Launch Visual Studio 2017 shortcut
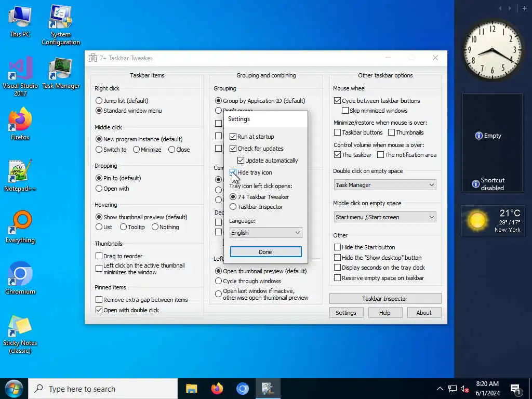Image resolution: width=532 pixels, height=399 pixels. (20, 77)
